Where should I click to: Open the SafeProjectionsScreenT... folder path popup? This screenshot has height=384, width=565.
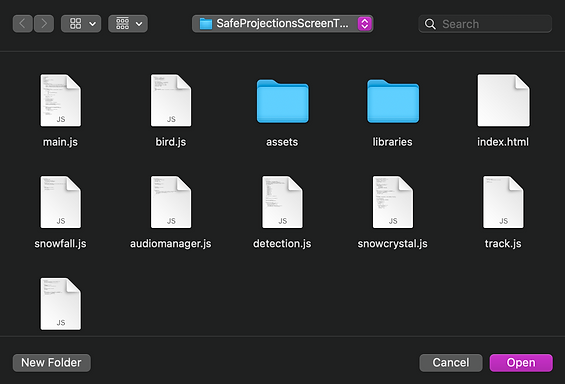[x=283, y=24]
